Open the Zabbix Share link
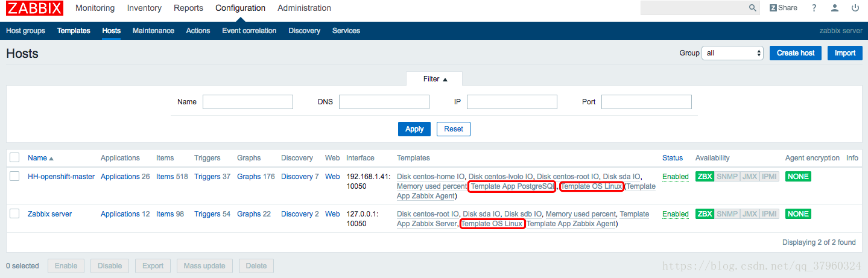Screen dimensions: 868x278 point(784,8)
